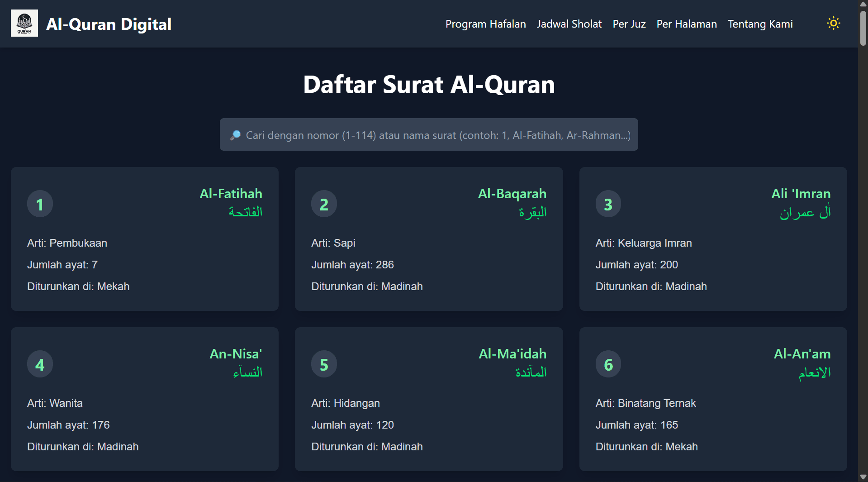The width and height of the screenshot is (868, 482).
Task: Click the number 2 badge on Al-Baqarah card
Action: click(324, 204)
